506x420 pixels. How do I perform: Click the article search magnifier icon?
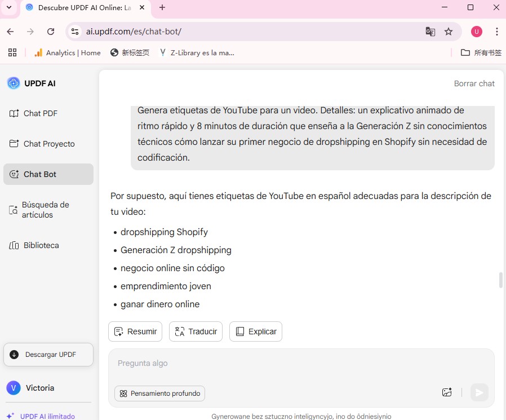[x=13, y=210]
